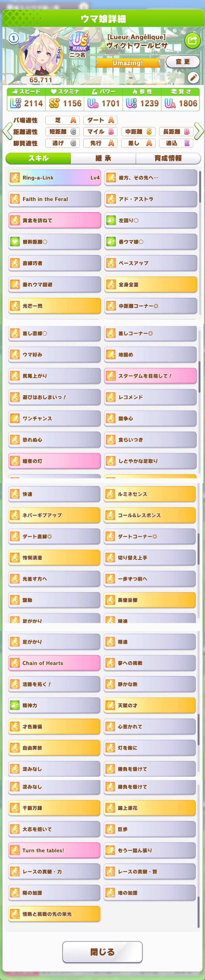Tap the Umazing! title banner

pyautogui.click(x=128, y=63)
